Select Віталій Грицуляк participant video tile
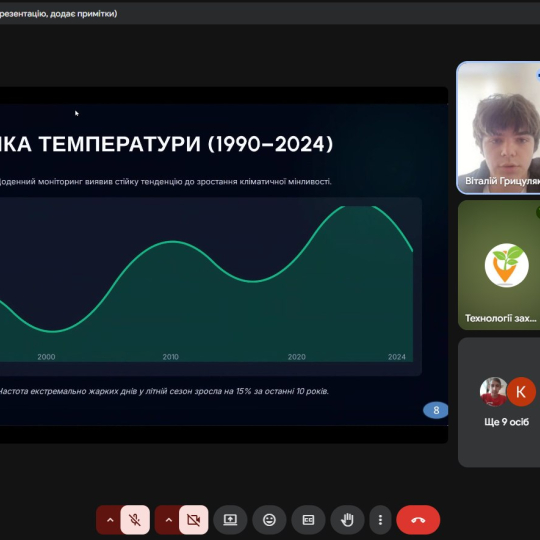Screen dimensions: 540x540 (498, 128)
